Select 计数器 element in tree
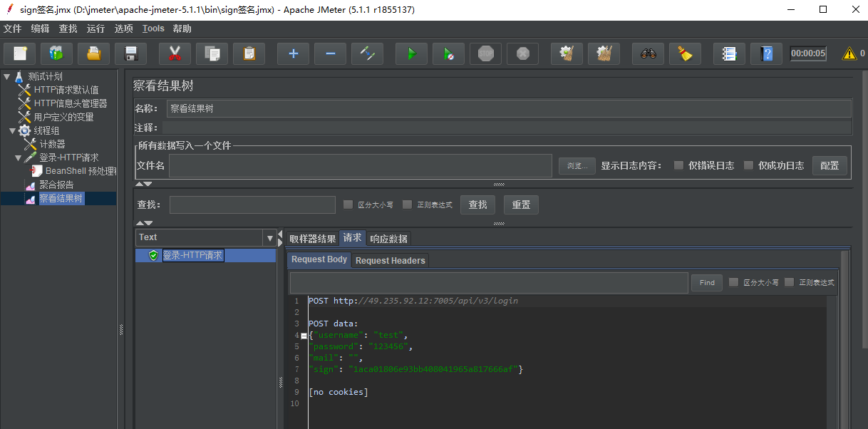Image resolution: width=868 pixels, height=429 pixels. (52, 144)
